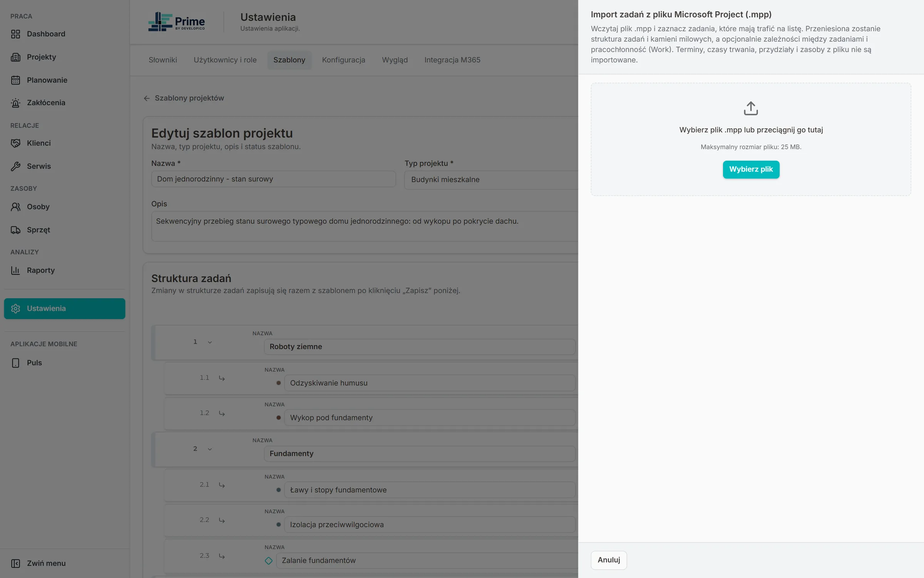The height and width of the screenshot is (578, 924).
Task: Click the dot marker beside Odzyskiwanie humusu
Action: 278,383
